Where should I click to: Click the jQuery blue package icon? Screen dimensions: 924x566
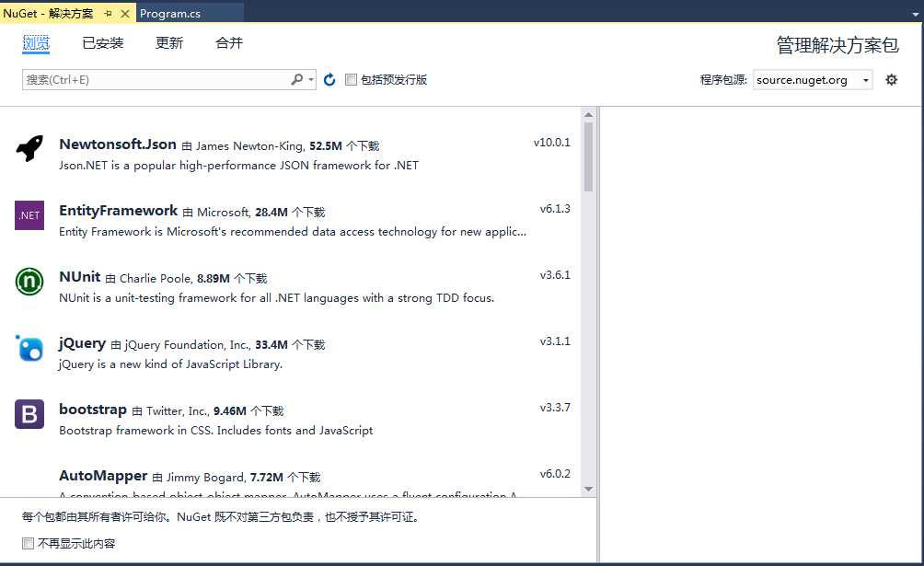point(29,348)
